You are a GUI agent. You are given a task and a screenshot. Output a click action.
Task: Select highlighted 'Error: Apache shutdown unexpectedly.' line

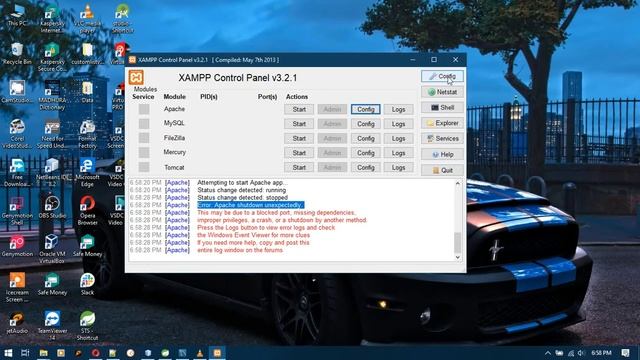(x=251, y=205)
